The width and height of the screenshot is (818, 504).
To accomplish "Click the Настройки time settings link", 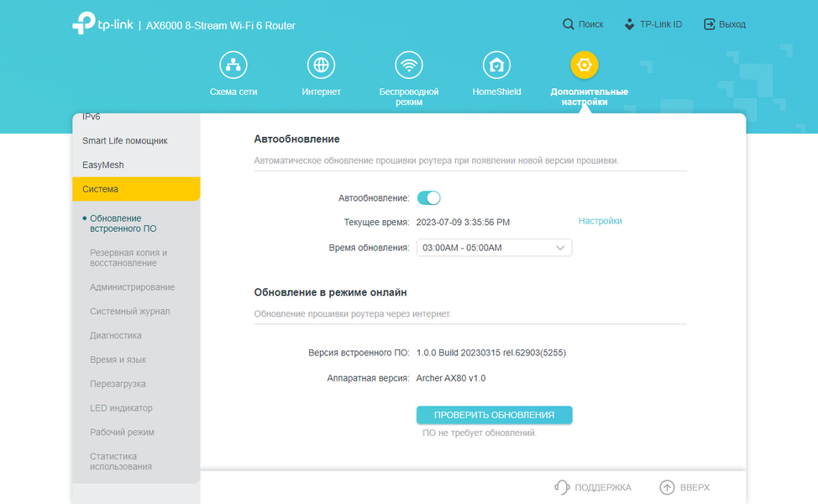I will pyautogui.click(x=600, y=221).
